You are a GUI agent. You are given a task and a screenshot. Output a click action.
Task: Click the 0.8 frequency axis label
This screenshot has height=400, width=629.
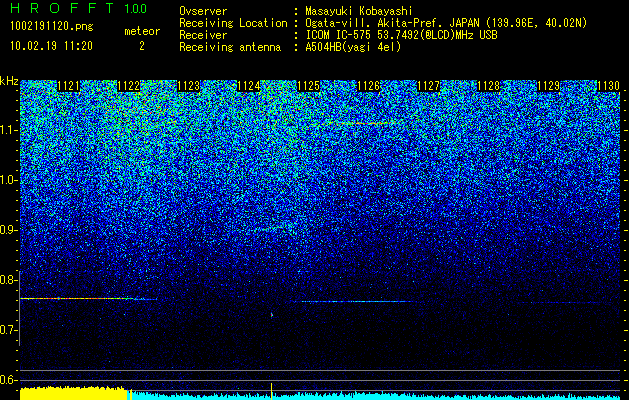click(x=8, y=280)
